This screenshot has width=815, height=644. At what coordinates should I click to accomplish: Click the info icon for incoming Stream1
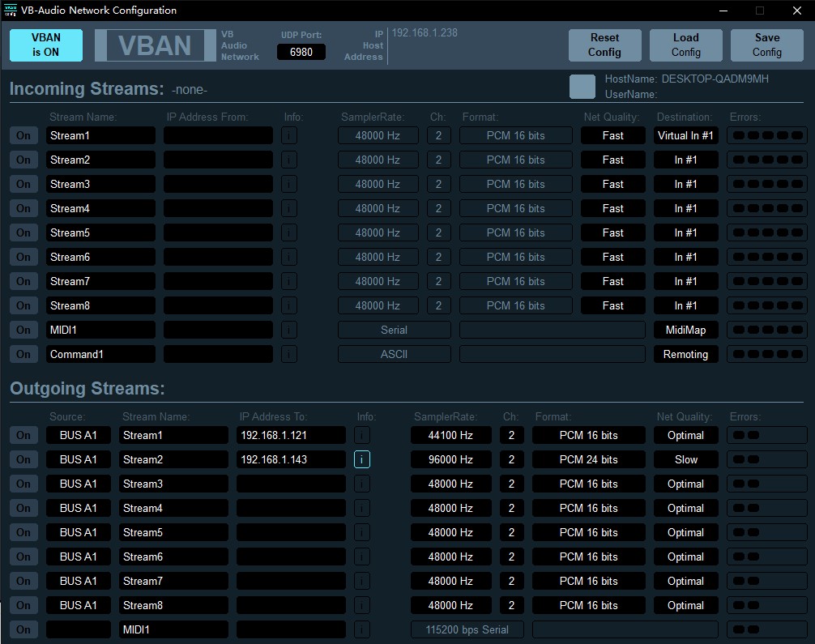pyautogui.click(x=289, y=135)
